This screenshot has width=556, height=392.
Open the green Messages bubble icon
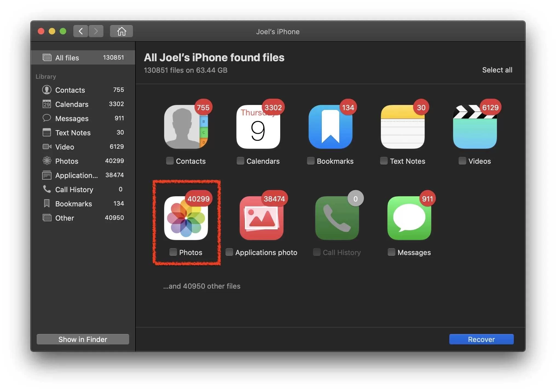(409, 218)
